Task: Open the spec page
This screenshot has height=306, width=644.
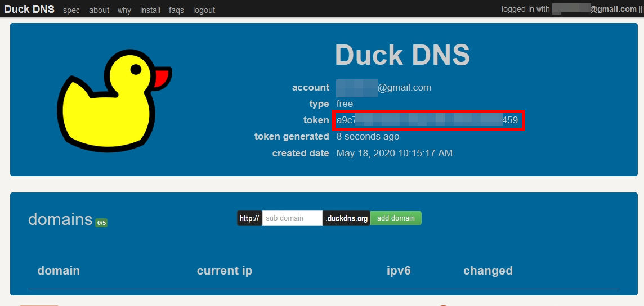Action: coord(71,10)
